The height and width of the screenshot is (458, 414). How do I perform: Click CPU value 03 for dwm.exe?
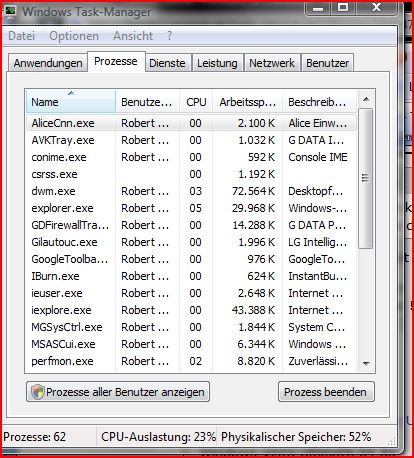[x=196, y=191]
